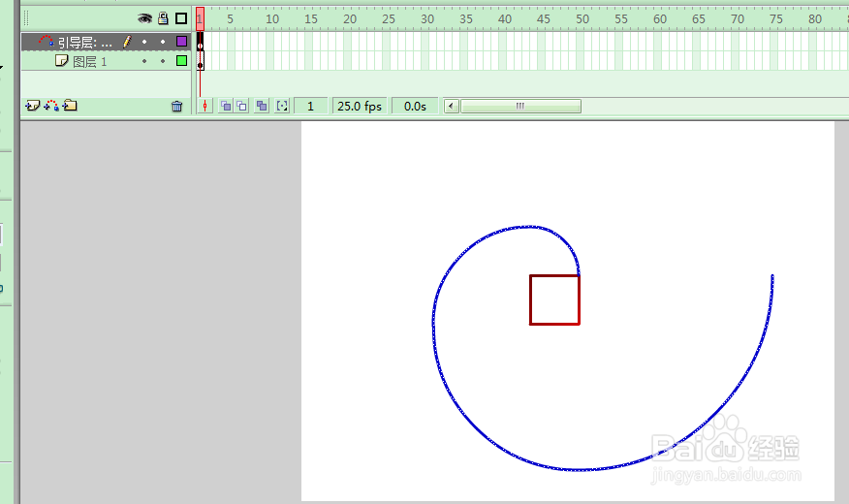Click the timeline scrollbar left arrow
849x504 pixels.
point(452,106)
